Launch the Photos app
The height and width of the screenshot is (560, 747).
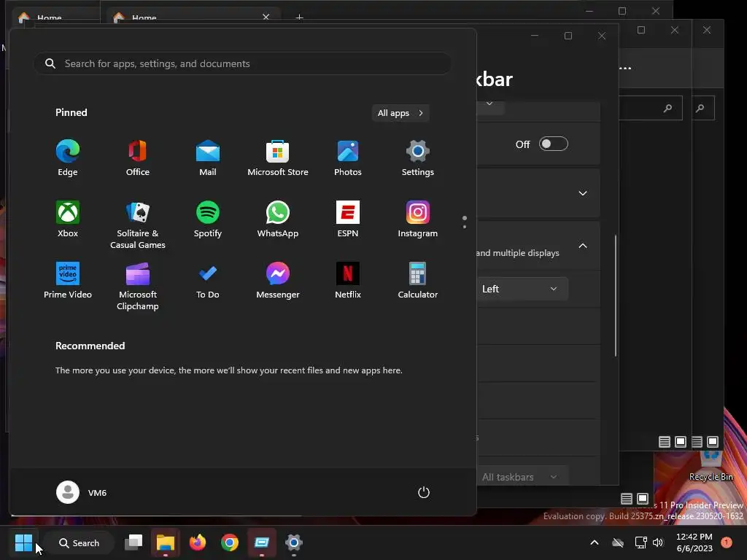coord(348,158)
